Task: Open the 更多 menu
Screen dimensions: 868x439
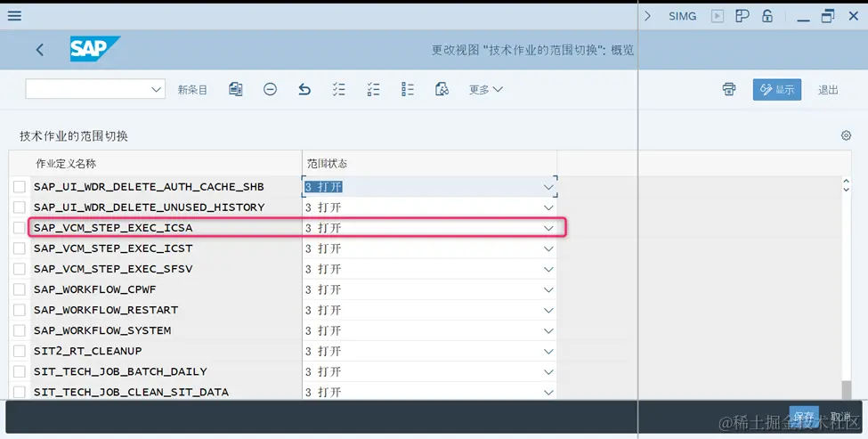Action: [x=485, y=89]
